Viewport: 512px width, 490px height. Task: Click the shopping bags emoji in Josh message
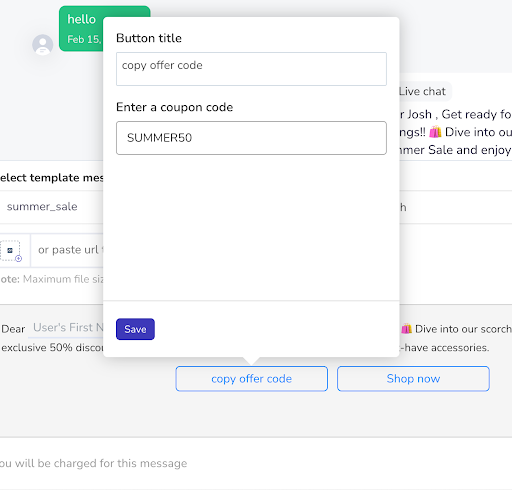point(435,132)
